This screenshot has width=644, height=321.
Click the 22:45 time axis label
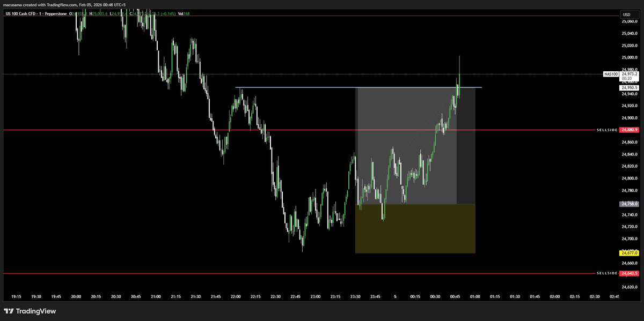[295, 296]
